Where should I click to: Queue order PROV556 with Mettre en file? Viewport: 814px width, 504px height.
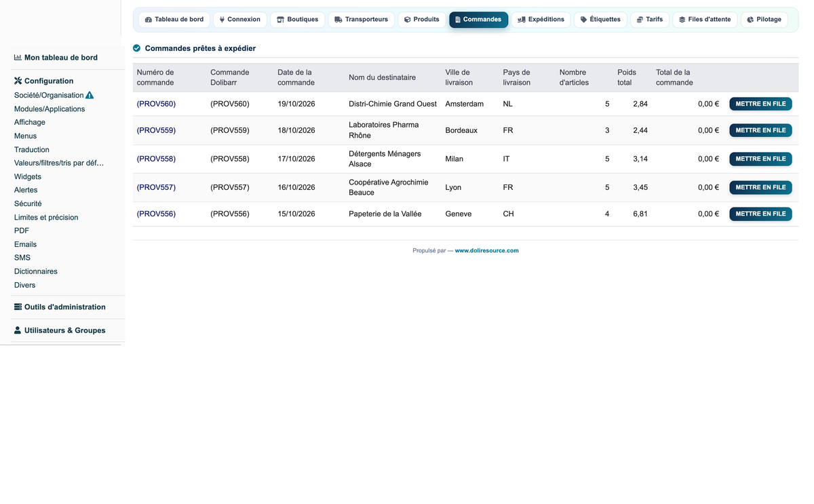click(x=760, y=214)
